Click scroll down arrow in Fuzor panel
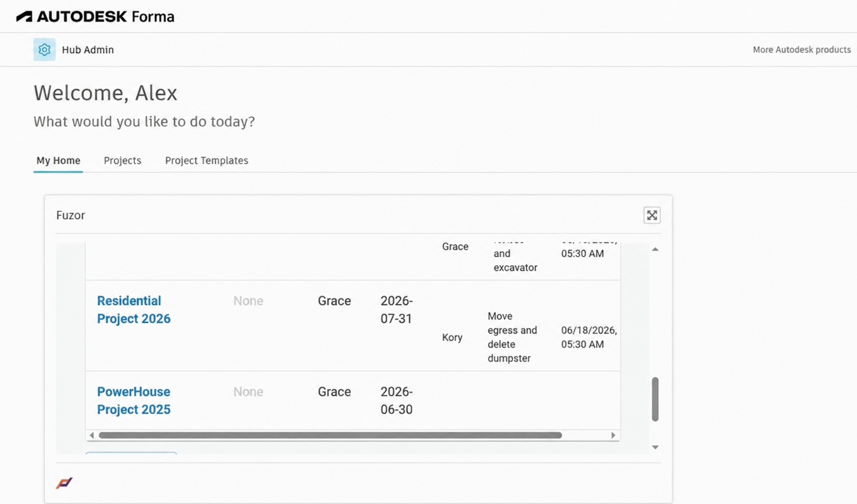This screenshot has width=857, height=504. click(655, 447)
